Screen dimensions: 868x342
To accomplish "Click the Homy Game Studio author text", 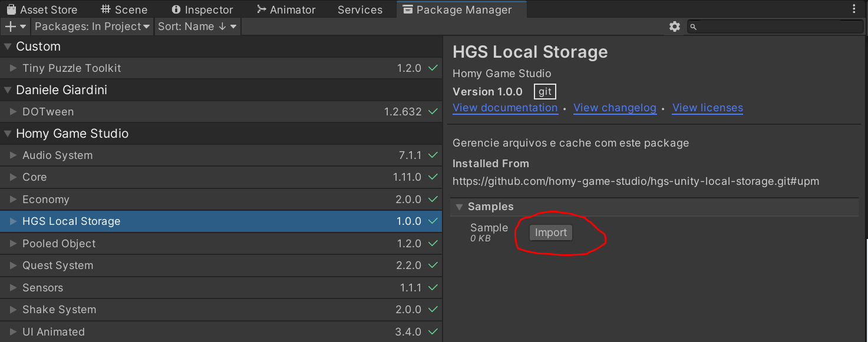I will [x=502, y=74].
